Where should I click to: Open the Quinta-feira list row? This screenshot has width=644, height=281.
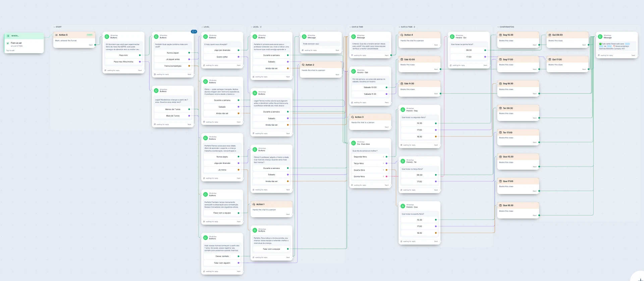[370, 177]
